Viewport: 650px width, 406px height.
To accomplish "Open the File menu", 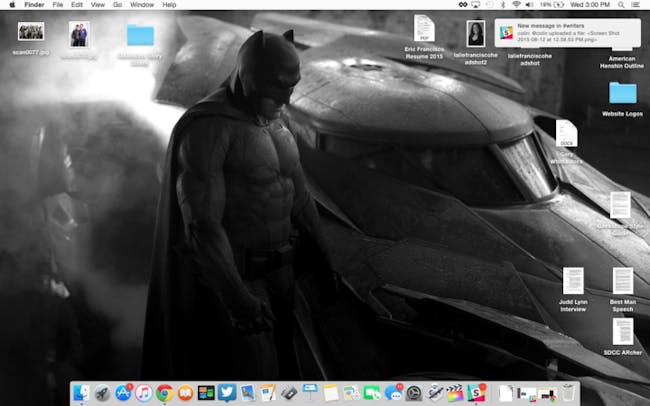I will [x=58, y=5].
